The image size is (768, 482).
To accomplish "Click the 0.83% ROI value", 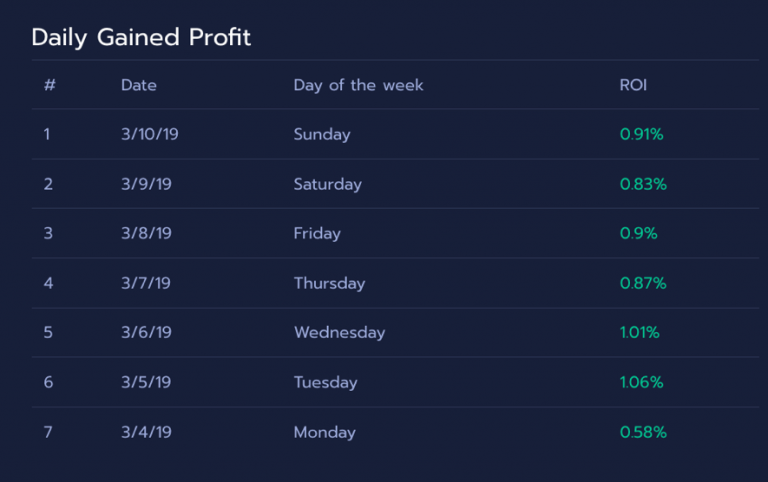I will pos(643,184).
